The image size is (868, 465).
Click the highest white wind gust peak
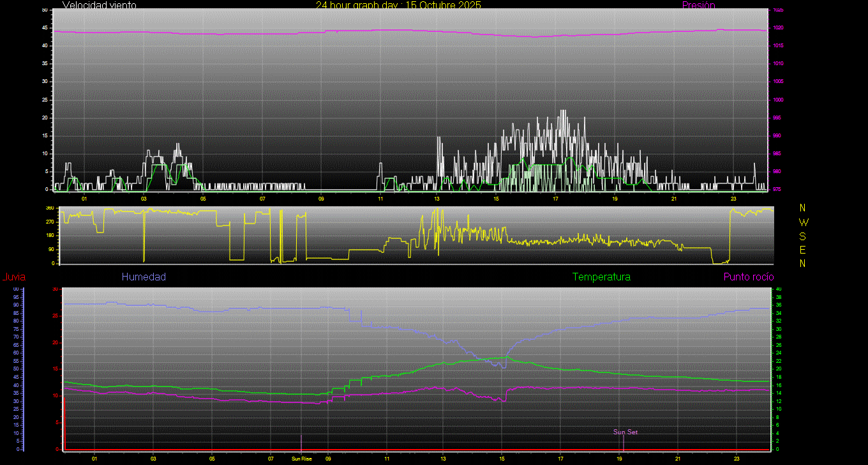pos(563,111)
